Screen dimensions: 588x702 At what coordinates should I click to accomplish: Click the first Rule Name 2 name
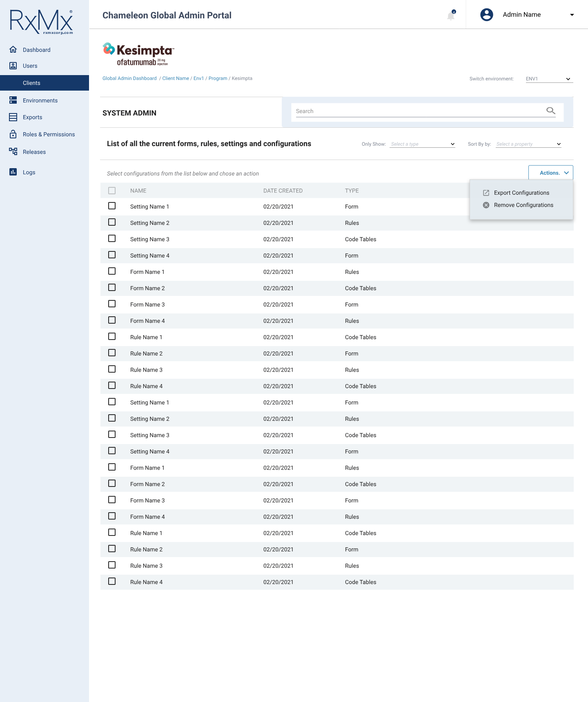[x=146, y=353]
